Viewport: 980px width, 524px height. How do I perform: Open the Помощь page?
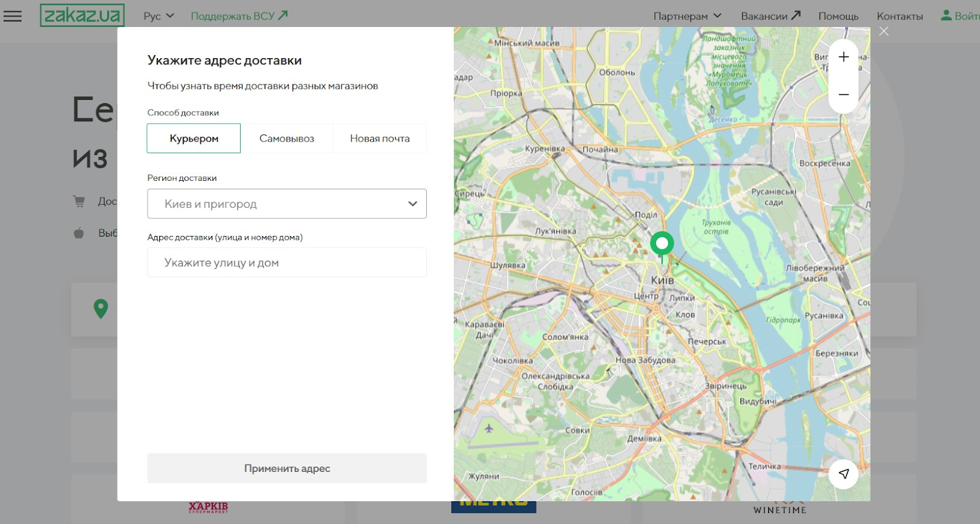coord(838,16)
